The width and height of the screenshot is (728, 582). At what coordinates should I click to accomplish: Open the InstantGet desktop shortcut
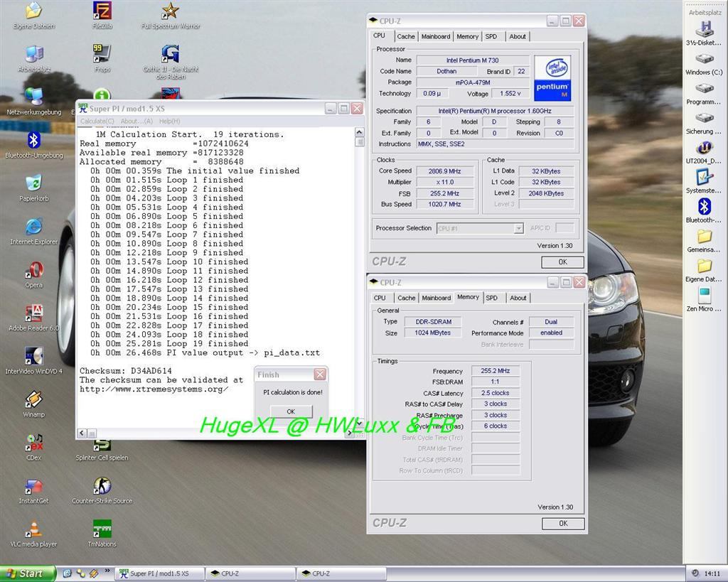point(34,491)
